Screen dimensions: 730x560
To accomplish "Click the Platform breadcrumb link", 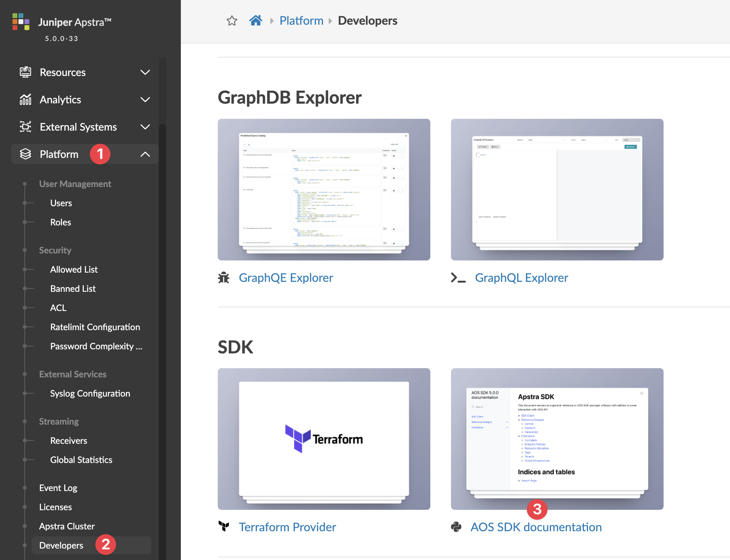I will [301, 21].
